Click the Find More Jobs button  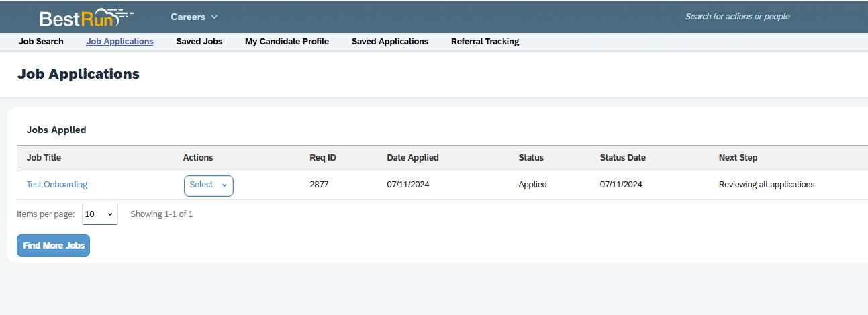pos(54,246)
